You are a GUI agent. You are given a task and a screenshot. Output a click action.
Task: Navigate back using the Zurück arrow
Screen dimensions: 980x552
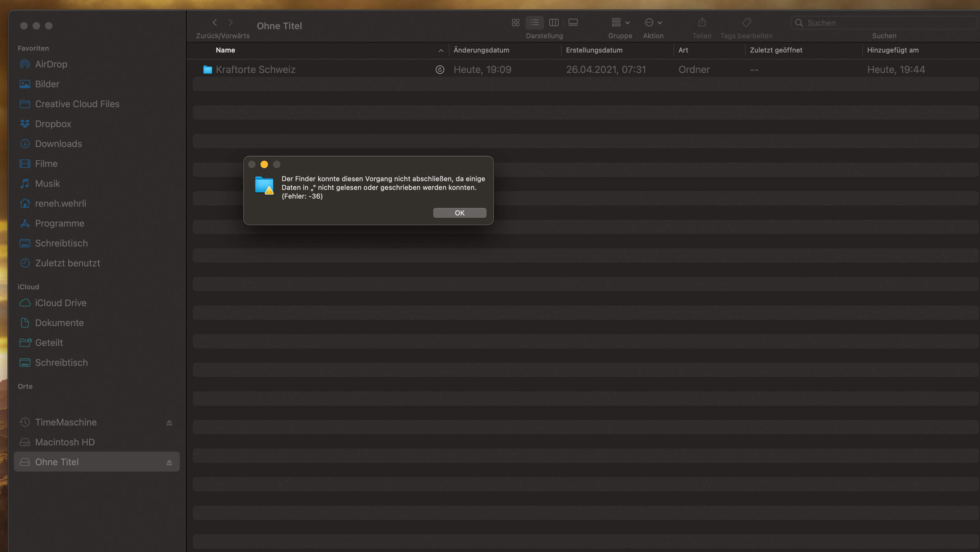215,22
